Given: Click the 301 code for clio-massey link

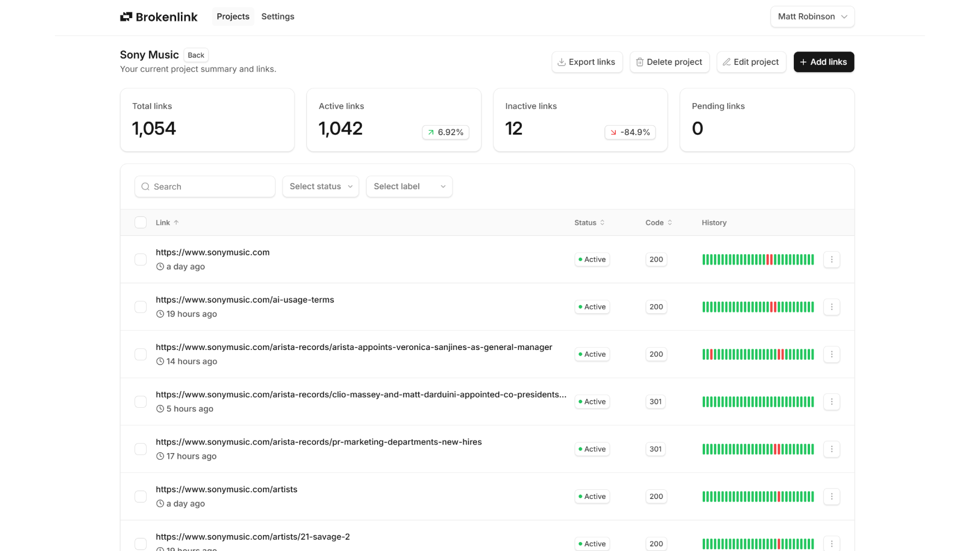Looking at the screenshot, I should (655, 402).
